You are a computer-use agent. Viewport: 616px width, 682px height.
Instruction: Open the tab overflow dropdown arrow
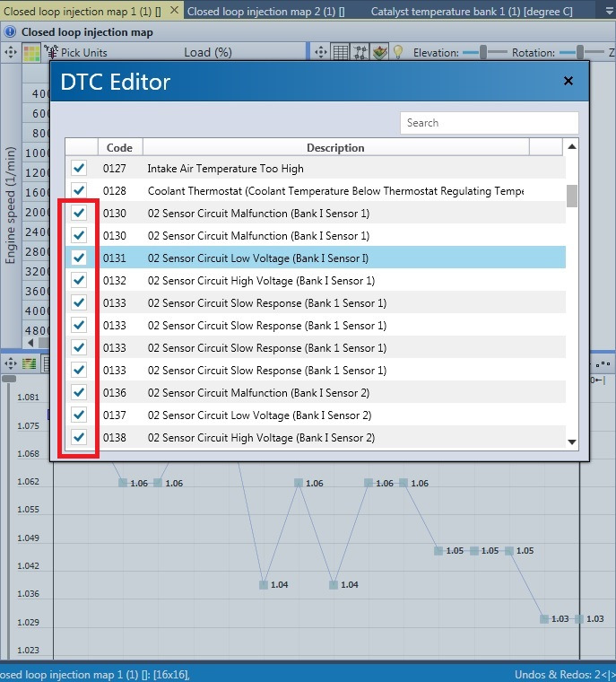click(610, 12)
